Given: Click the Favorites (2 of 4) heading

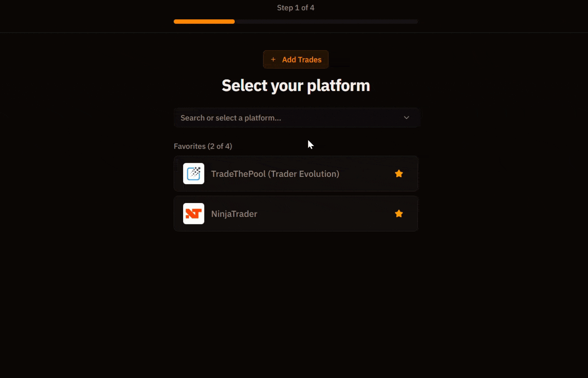Looking at the screenshot, I should 203,146.
